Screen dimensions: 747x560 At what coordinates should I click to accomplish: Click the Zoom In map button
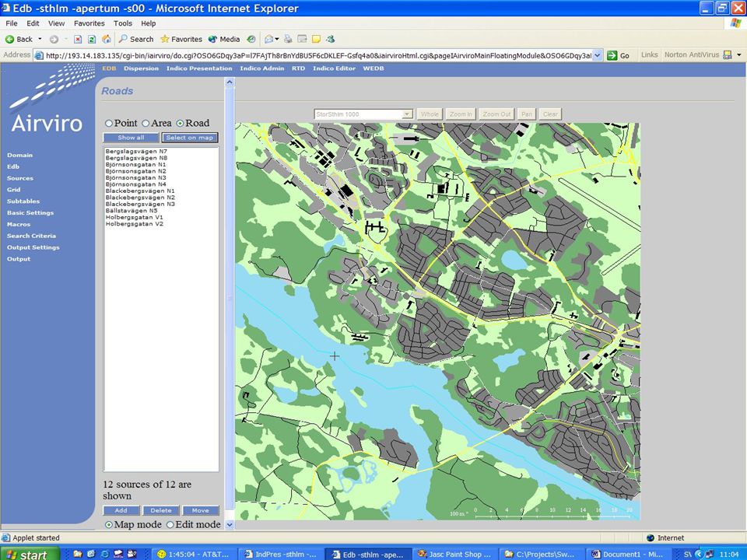(461, 114)
